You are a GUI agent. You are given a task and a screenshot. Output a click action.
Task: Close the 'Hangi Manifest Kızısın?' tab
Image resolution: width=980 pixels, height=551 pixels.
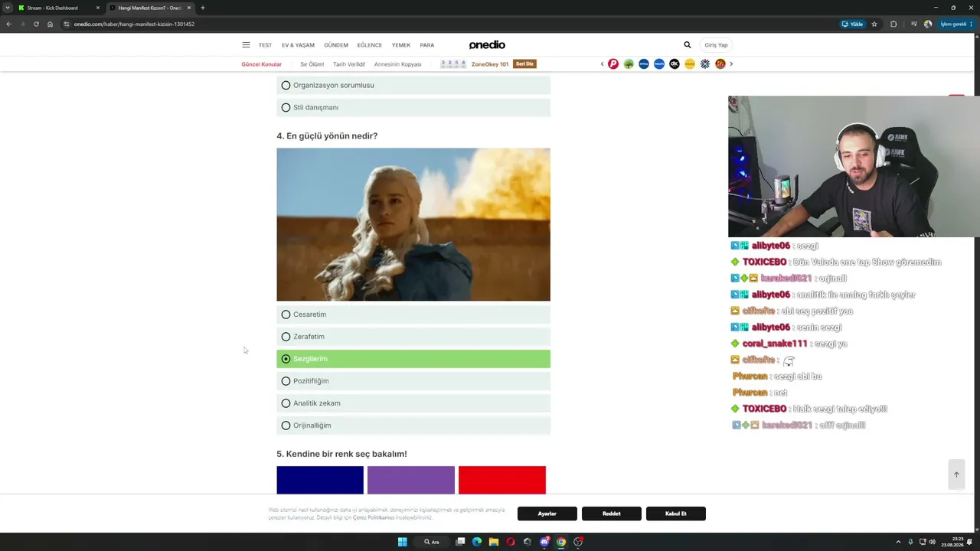(189, 8)
